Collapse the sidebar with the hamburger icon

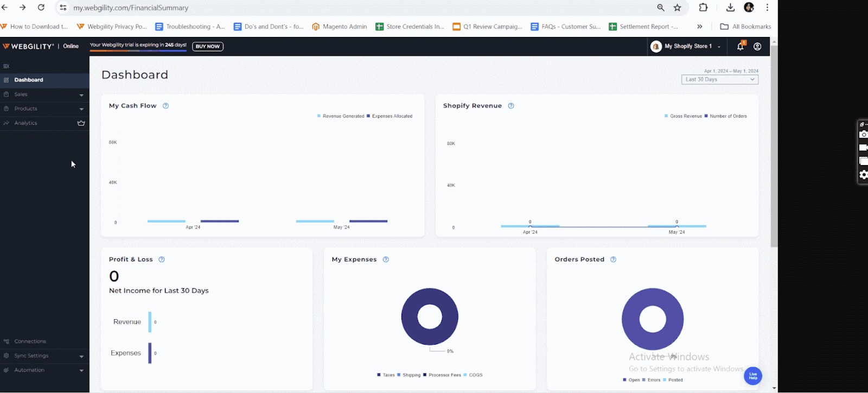click(6, 66)
